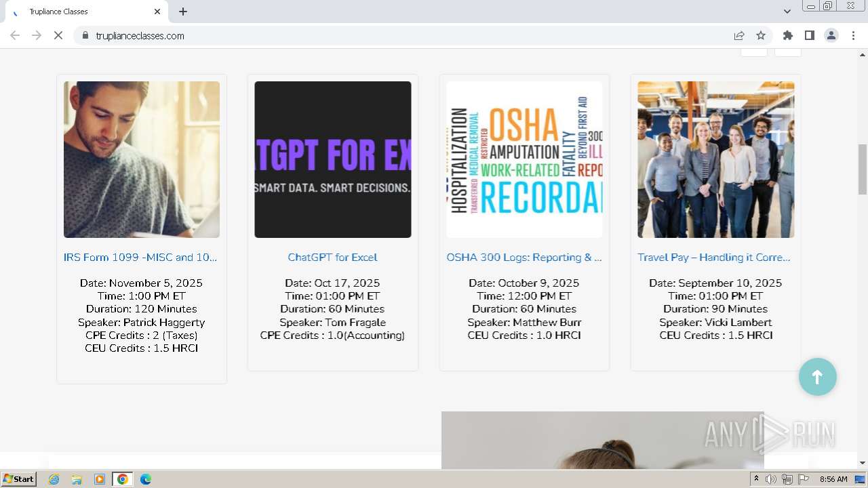
Task: Click text 'CPE Credits : 1.0(Accounting)'
Action: click(332, 335)
